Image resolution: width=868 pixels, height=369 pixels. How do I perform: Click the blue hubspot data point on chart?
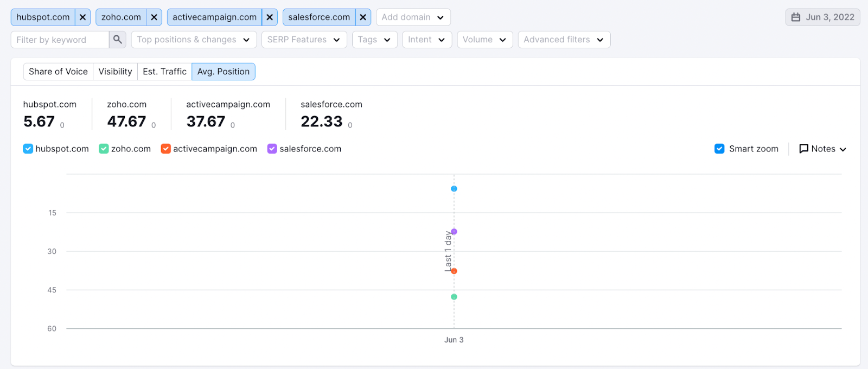[x=454, y=189]
